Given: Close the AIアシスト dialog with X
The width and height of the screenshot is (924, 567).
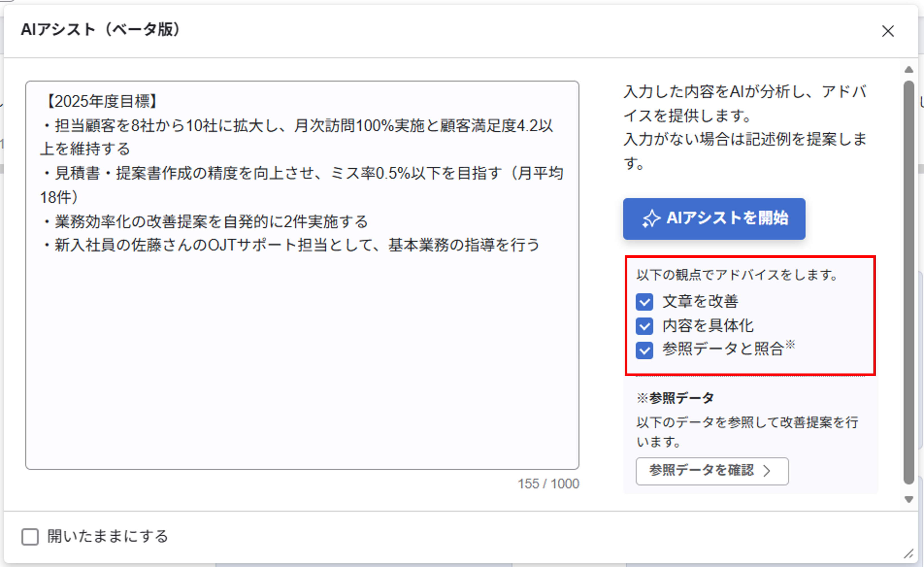Looking at the screenshot, I should click(888, 31).
